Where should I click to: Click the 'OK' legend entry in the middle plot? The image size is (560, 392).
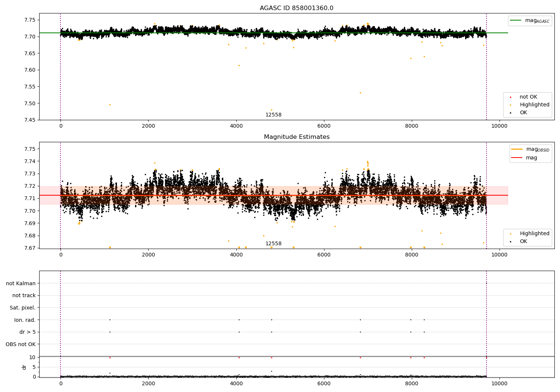523,242
